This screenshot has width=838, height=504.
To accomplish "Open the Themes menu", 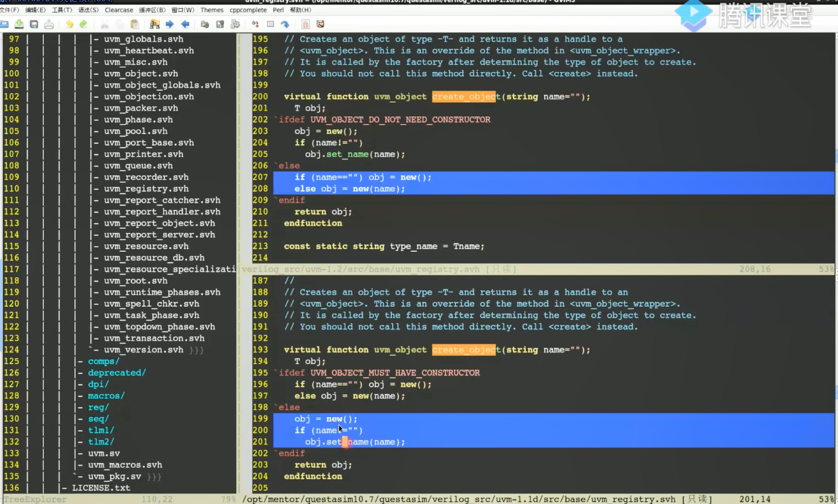I will (x=212, y=10).
